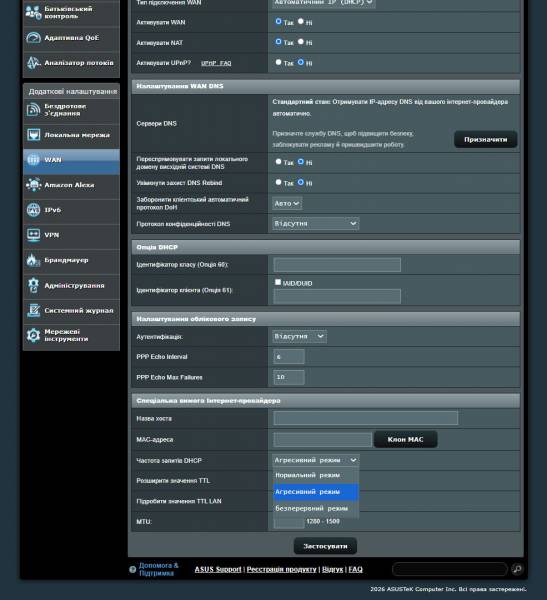547x600 pixels.
Task: Click the System log icon
Action: click(x=33, y=310)
